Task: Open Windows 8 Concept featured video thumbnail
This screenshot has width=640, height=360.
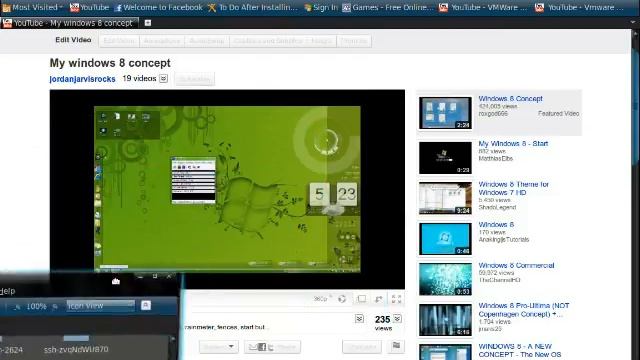Action: (445, 113)
